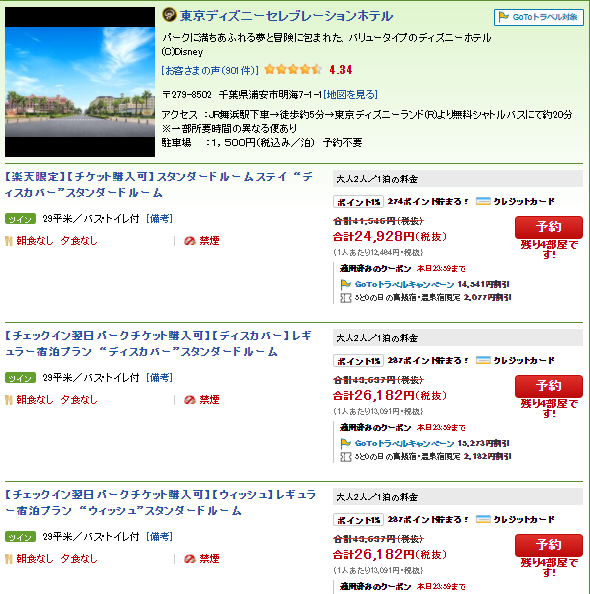Open 備考 notes for ウィッシュ plan

pyautogui.click(x=160, y=537)
